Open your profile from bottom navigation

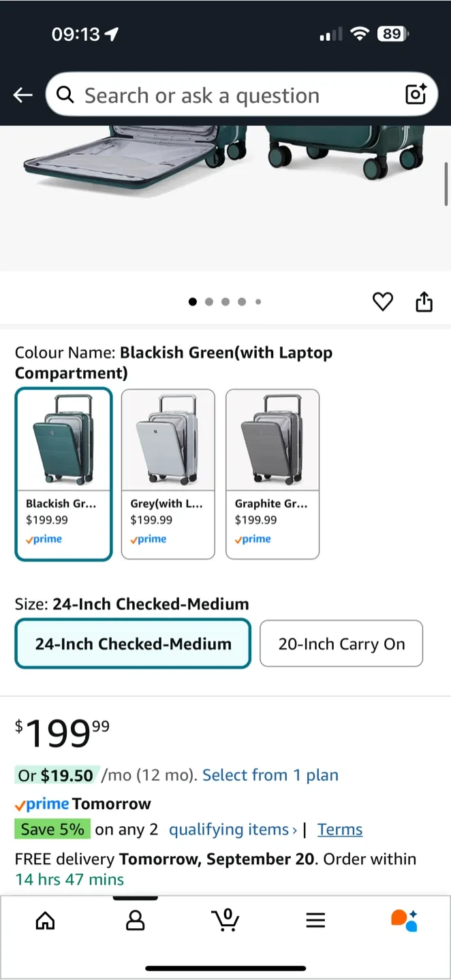(x=135, y=920)
